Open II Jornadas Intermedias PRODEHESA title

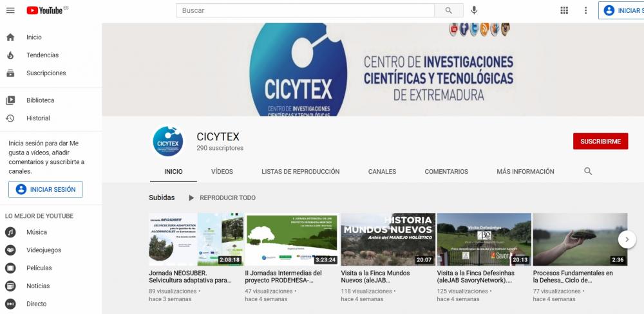(284, 277)
